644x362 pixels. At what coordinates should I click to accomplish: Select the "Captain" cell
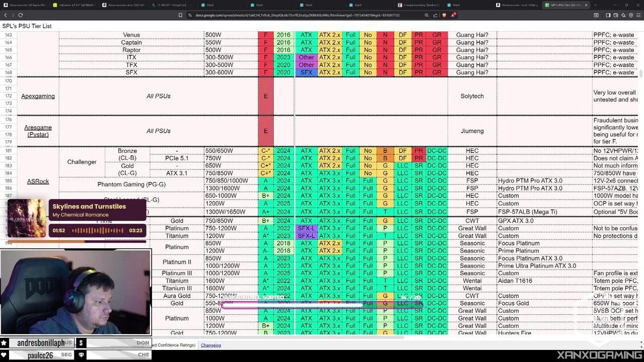pyautogui.click(x=131, y=43)
